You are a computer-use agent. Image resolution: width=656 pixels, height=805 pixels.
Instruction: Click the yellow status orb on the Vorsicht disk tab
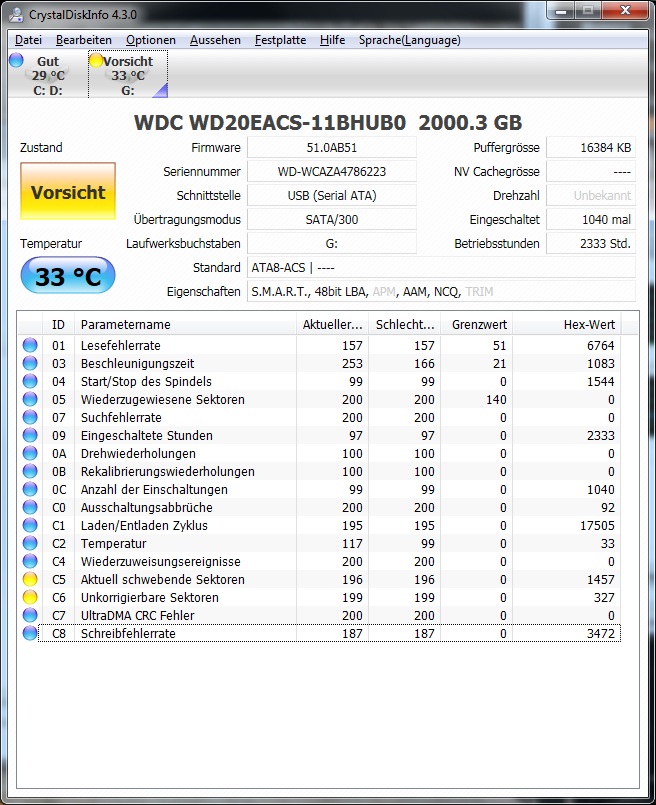[96, 60]
